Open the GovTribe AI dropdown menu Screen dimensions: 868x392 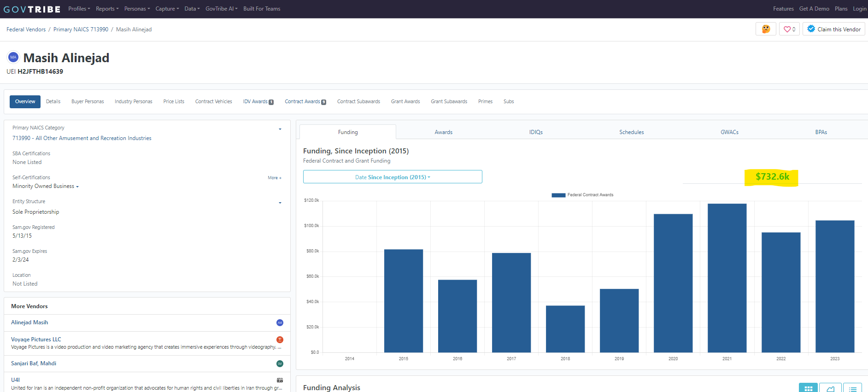point(222,9)
